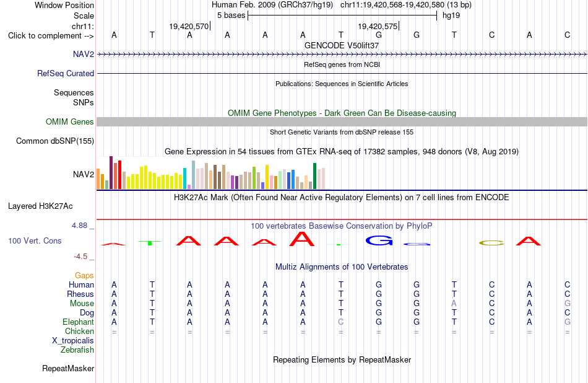Click the hg19 label beside scale bar
The image size is (588, 383).
451,15
